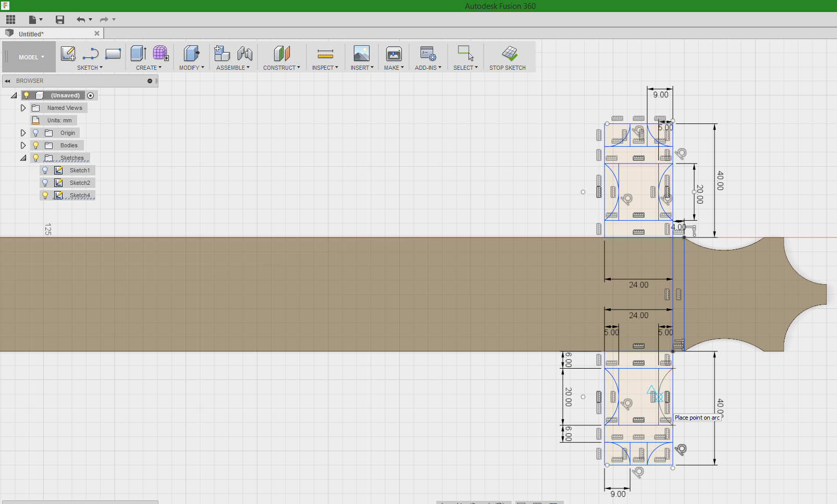Open the SELECT menu
The width and height of the screenshot is (837, 504).
pos(465,68)
